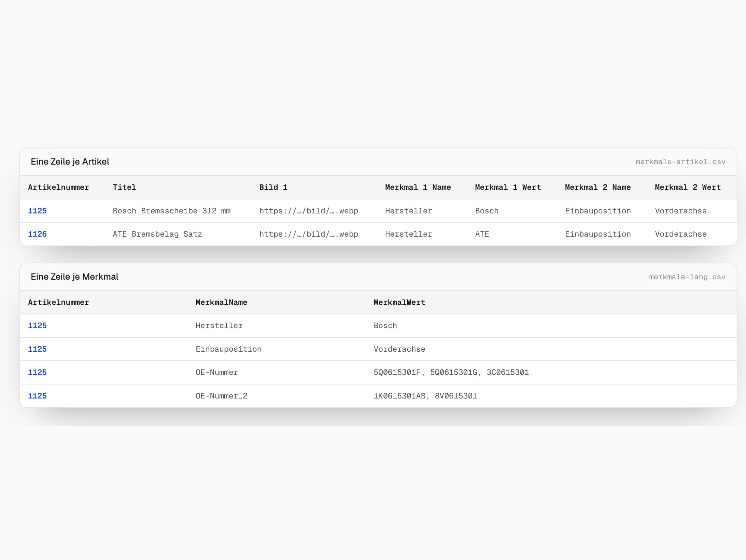Image resolution: width=746 pixels, height=560 pixels.
Task: Select the '1K0615301AB, 8V0615301' value
Action: tap(425, 396)
